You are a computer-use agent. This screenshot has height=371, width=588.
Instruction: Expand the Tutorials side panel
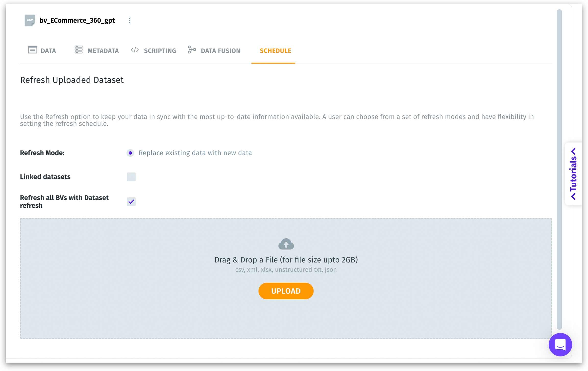click(573, 174)
